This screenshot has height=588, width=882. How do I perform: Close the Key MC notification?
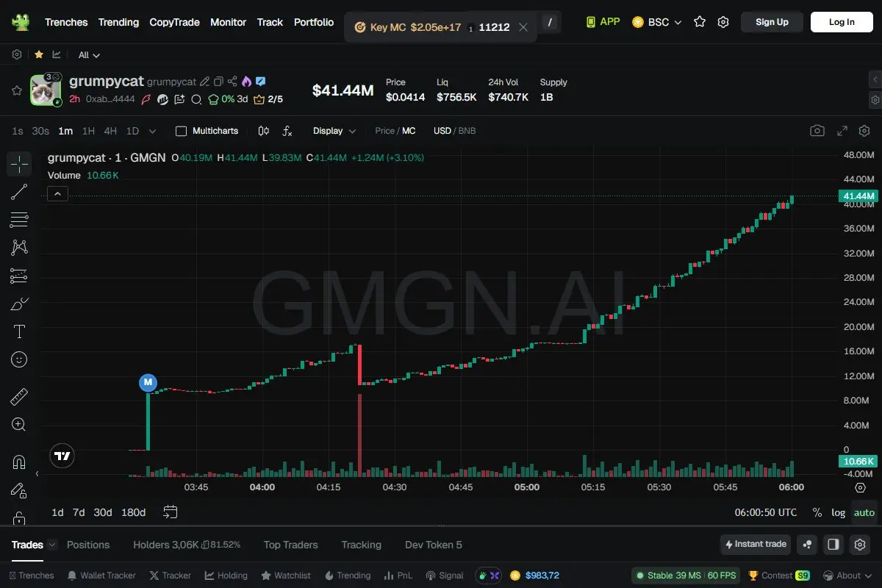tap(523, 27)
